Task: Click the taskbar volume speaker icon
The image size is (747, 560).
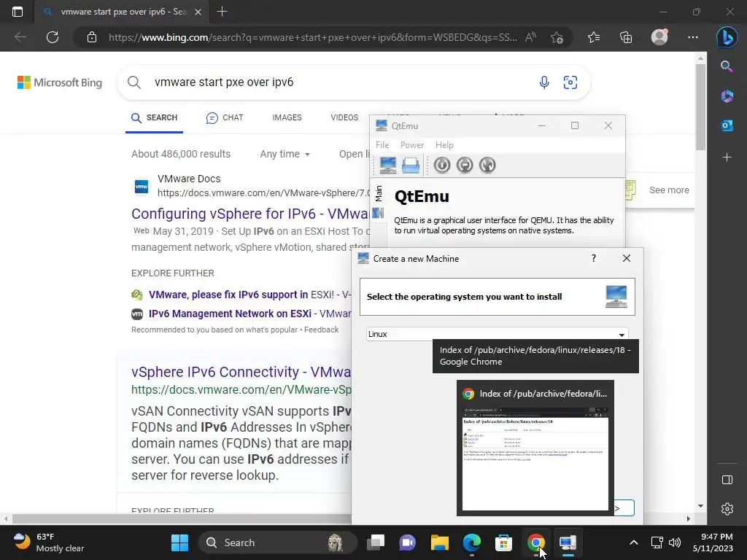Action: (675, 542)
